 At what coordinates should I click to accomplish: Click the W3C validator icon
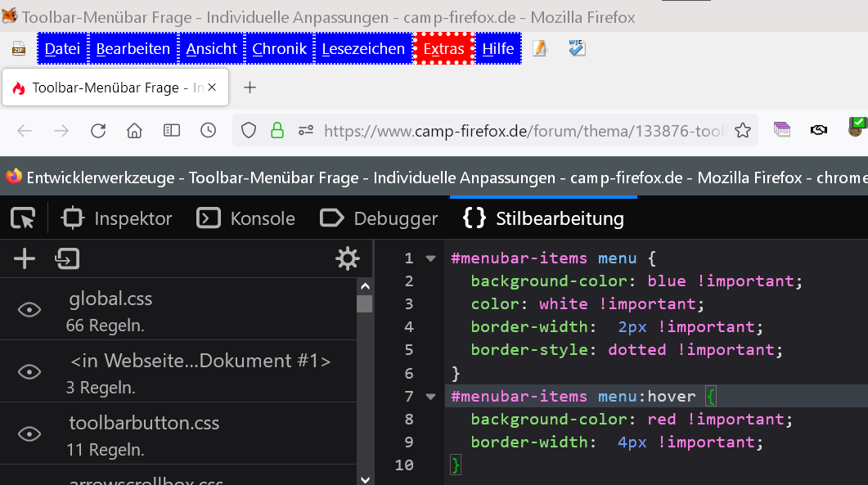[x=577, y=48]
